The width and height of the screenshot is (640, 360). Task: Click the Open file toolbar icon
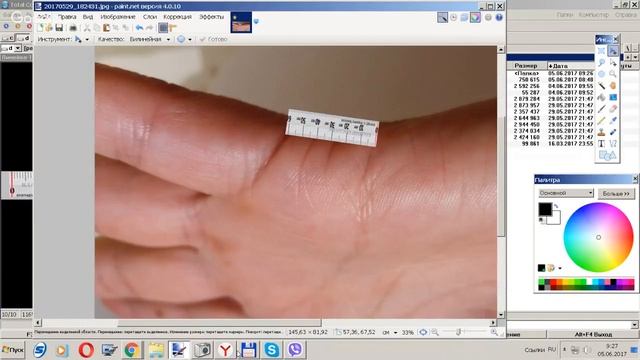click(49, 28)
